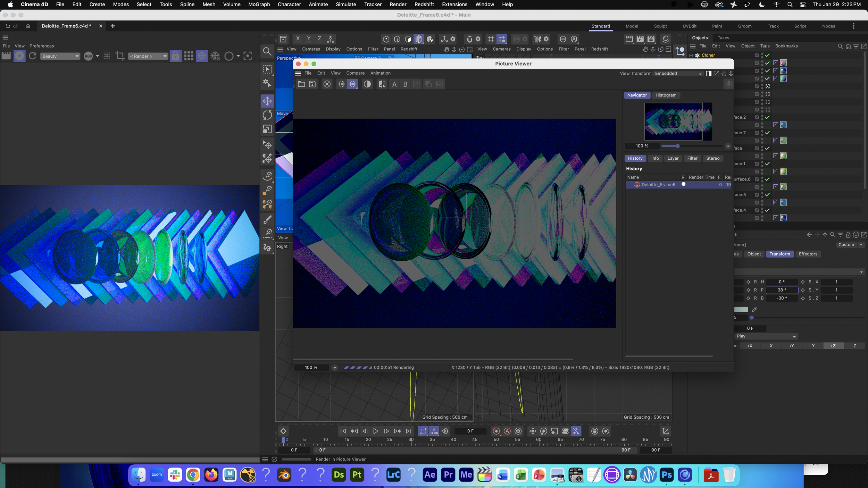868x488 pixels.
Task: Click the Record Active Objects keyframe button
Action: 496,431
